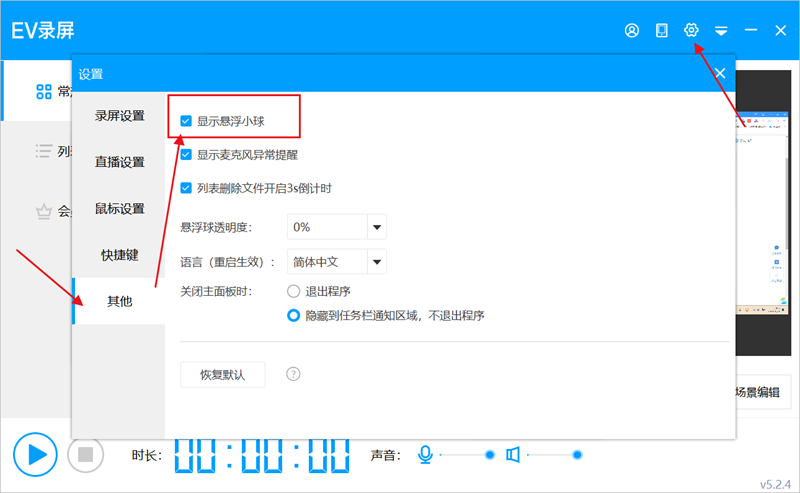Switch to 直播设置 tab
800x493 pixels.
(119, 162)
